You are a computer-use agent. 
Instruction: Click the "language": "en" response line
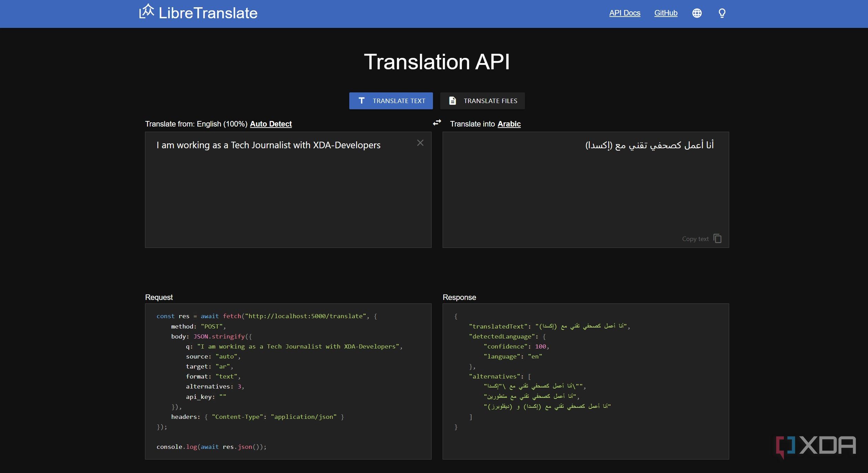tap(513, 356)
